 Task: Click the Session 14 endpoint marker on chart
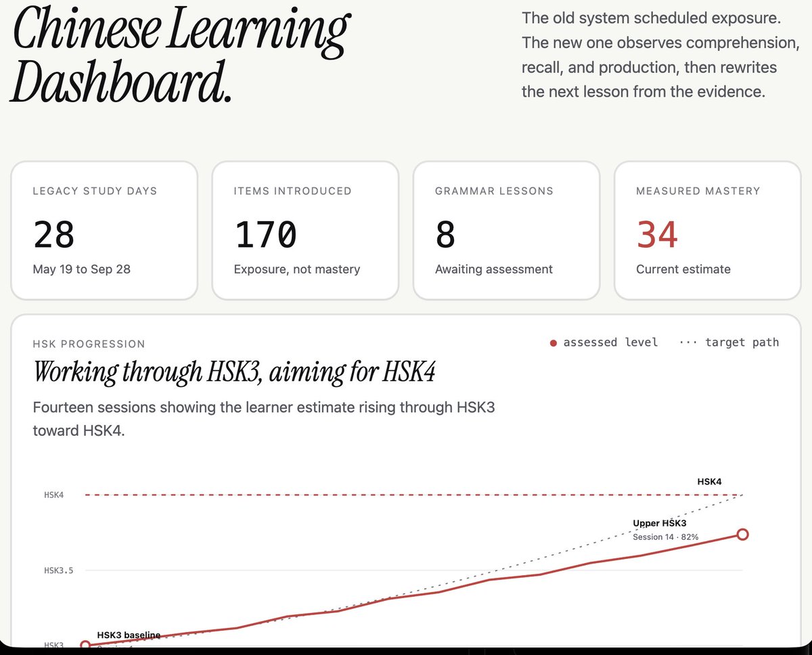point(742,535)
